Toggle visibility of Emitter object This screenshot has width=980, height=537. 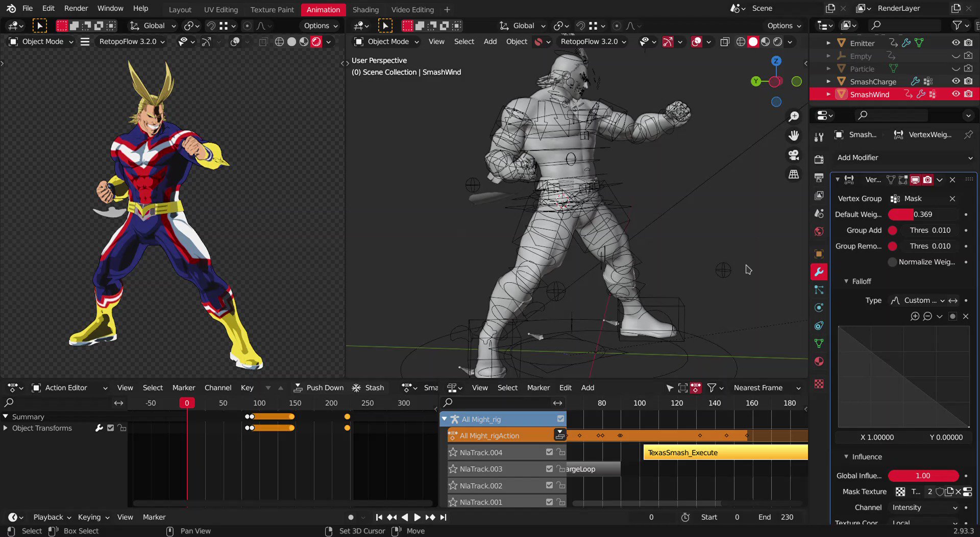click(x=955, y=43)
